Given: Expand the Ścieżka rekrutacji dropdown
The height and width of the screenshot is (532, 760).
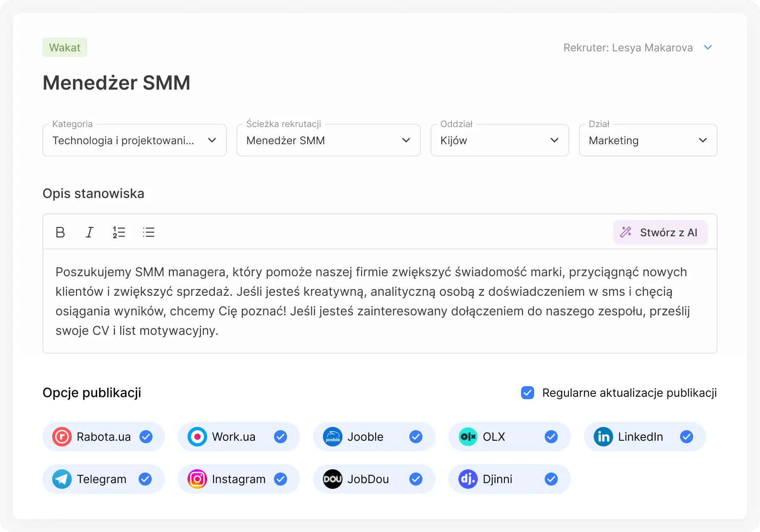Looking at the screenshot, I should click(x=328, y=141).
